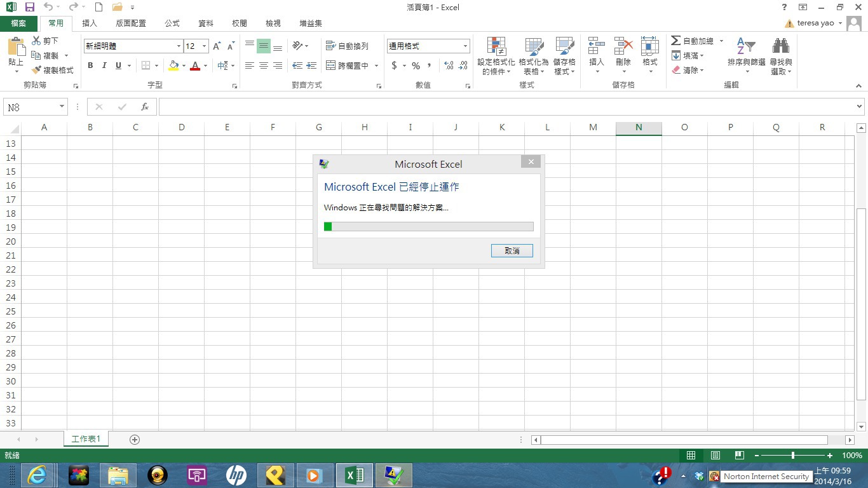Open the File (檔案) tab
This screenshot has width=868, height=488.
click(19, 24)
